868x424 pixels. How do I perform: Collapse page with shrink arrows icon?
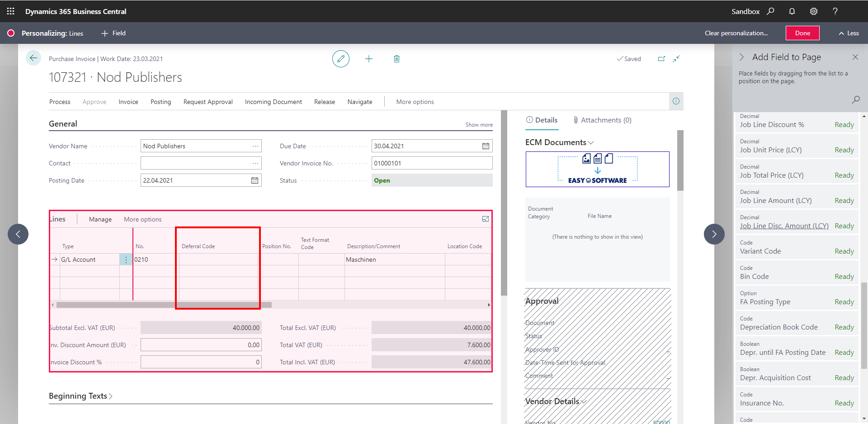pyautogui.click(x=676, y=59)
